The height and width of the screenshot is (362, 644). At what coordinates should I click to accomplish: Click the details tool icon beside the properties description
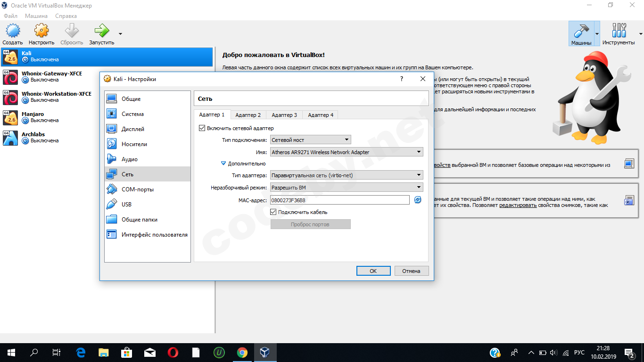pyautogui.click(x=629, y=164)
